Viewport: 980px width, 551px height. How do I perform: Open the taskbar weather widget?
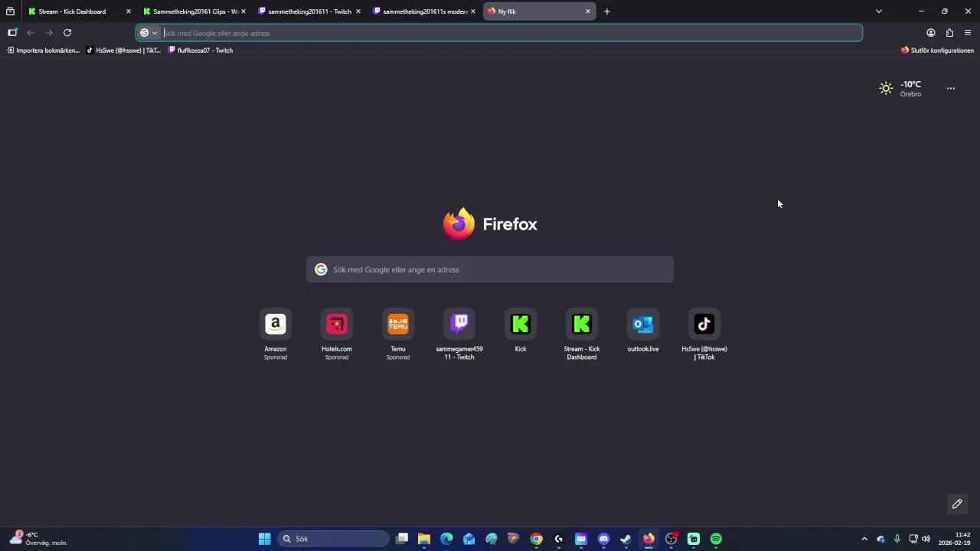coord(38,539)
